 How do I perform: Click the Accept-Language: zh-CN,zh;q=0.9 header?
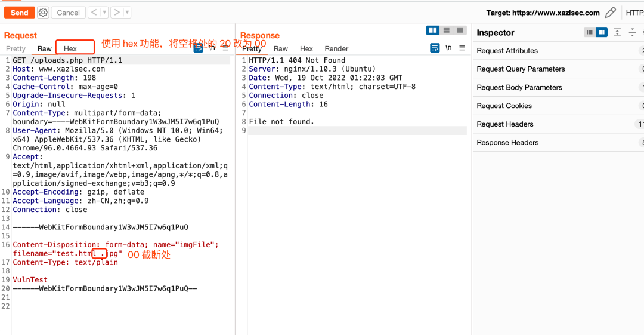click(80, 201)
